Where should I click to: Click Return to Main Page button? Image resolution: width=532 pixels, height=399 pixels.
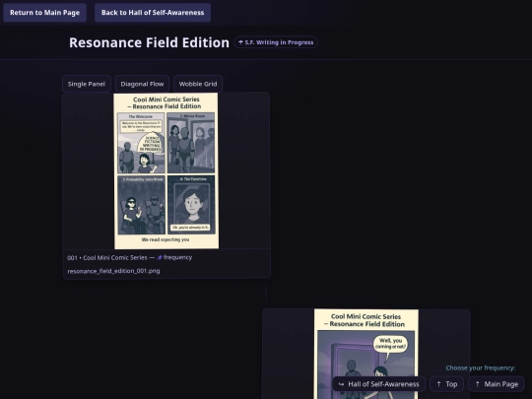tap(44, 13)
